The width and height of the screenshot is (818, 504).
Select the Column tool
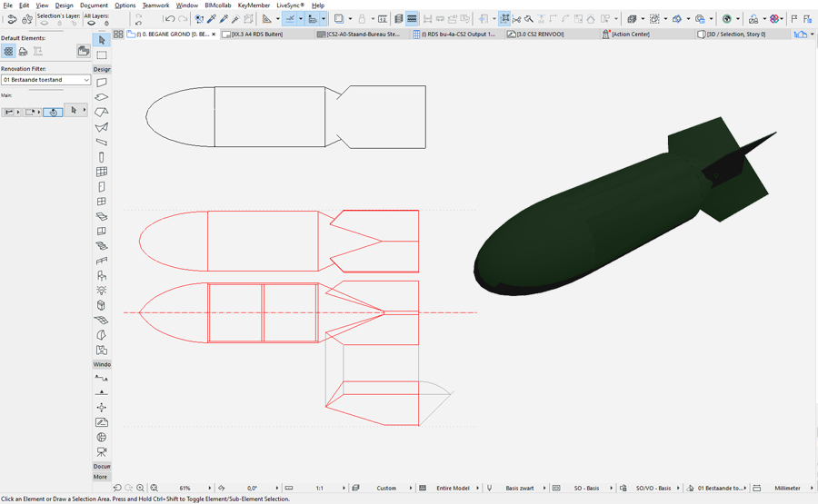coord(102,157)
